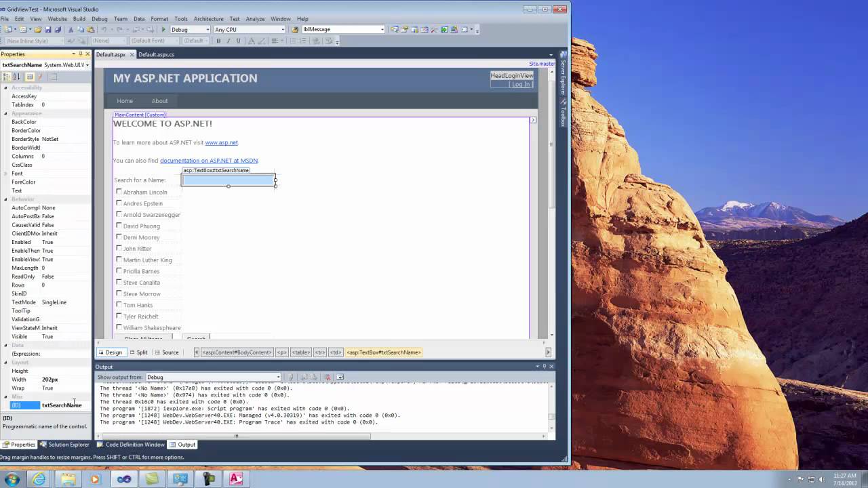The image size is (868, 488).
Task: Click the smart tag arrow on MainContent
Action: tap(533, 120)
